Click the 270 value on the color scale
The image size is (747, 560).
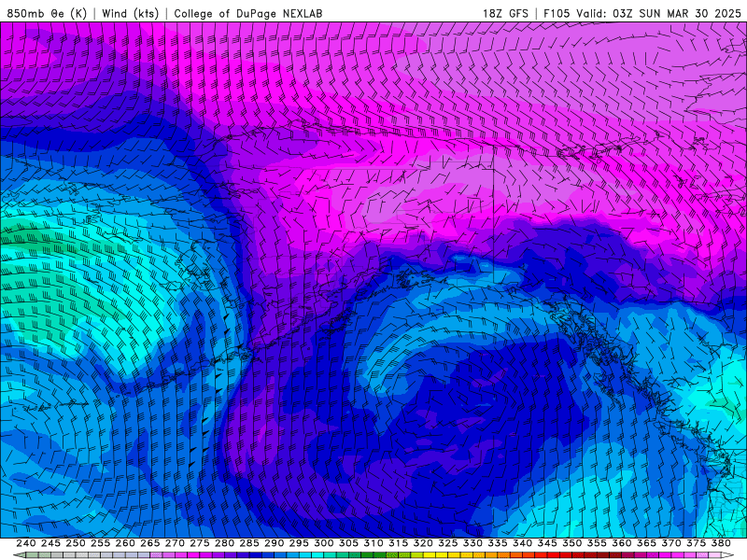175,543
